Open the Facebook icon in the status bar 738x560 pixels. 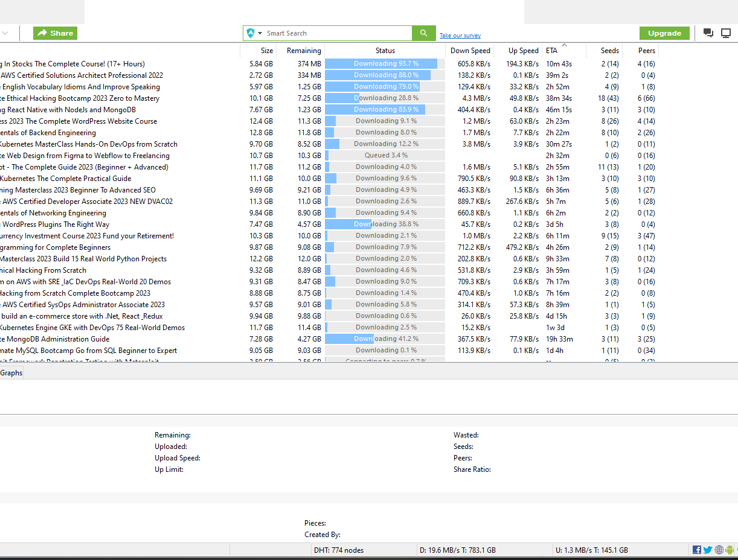[x=697, y=550]
